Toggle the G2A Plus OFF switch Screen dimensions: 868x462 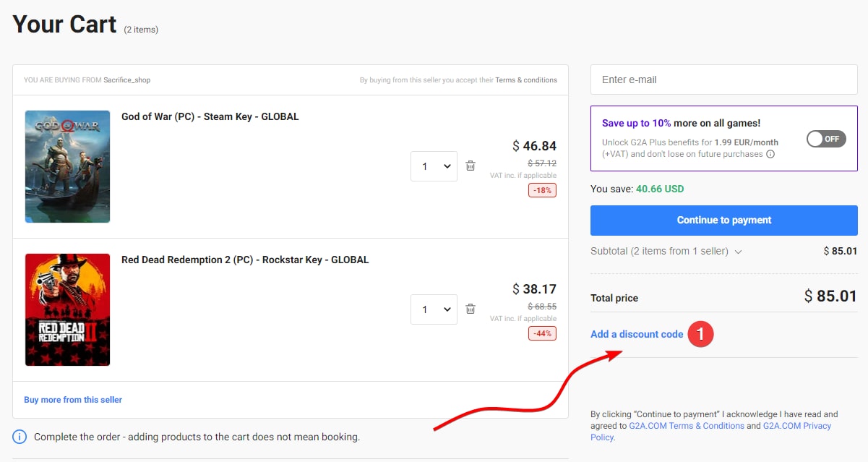click(x=826, y=139)
